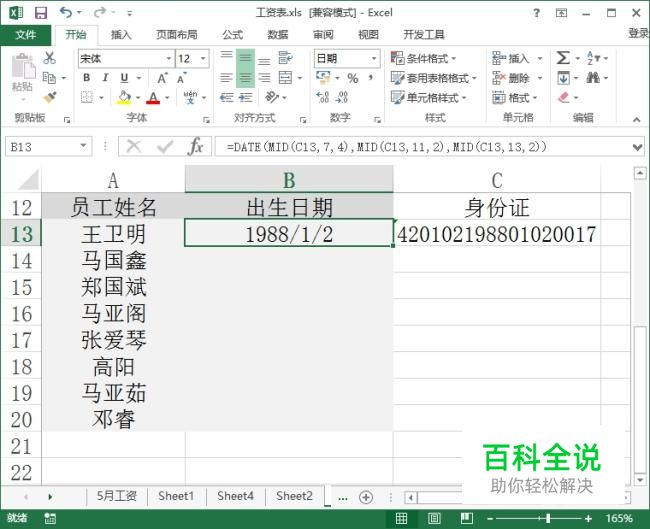Increase decimal places

coord(323,97)
